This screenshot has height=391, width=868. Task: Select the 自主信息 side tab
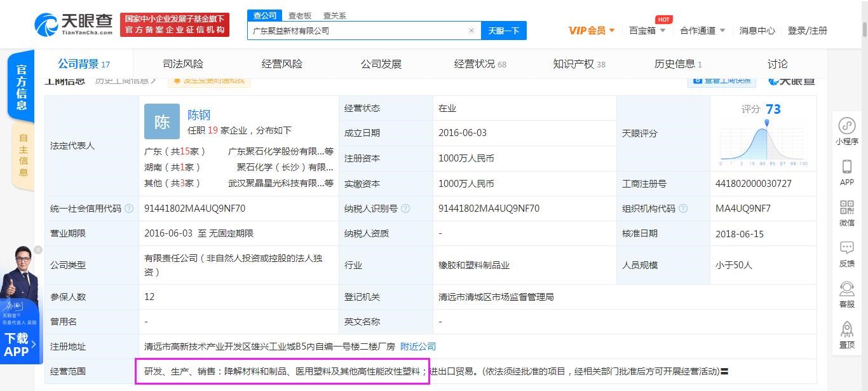click(x=23, y=155)
